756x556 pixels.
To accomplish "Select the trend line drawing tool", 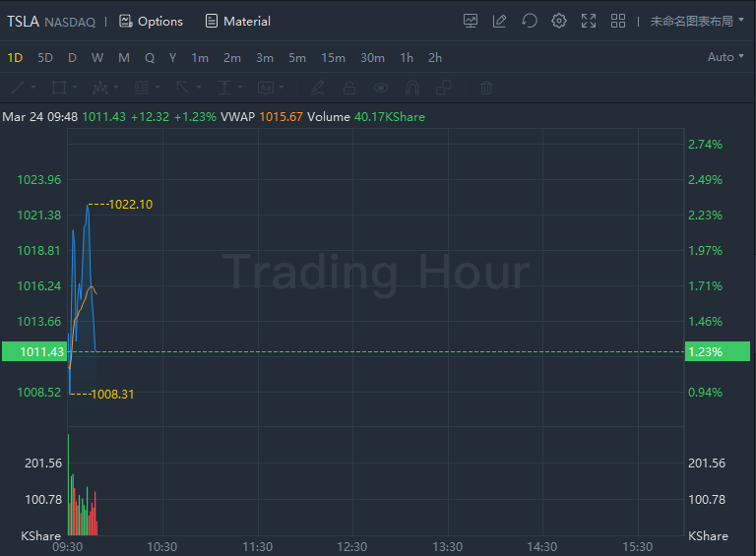I will [18, 88].
